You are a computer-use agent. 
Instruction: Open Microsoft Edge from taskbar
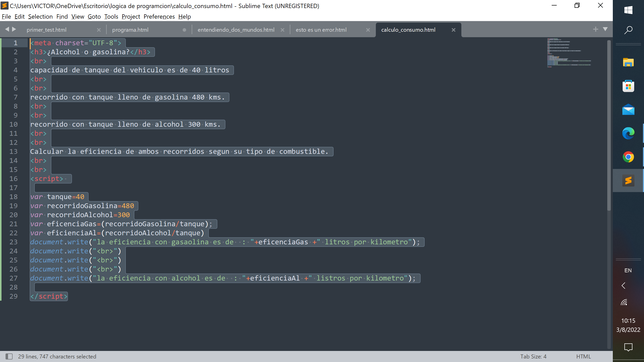628,133
